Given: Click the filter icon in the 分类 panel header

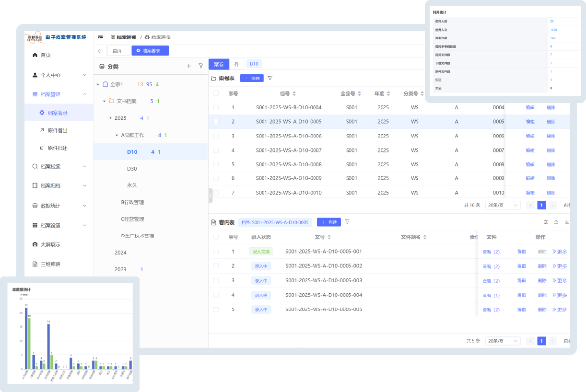Looking at the screenshot, I should point(201,66).
